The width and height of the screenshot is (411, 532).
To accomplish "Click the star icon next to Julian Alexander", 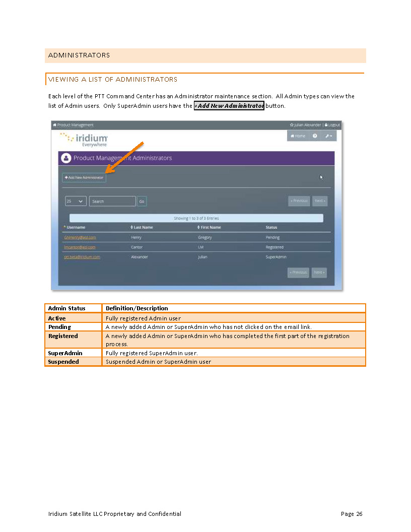I will click(x=292, y=124).
